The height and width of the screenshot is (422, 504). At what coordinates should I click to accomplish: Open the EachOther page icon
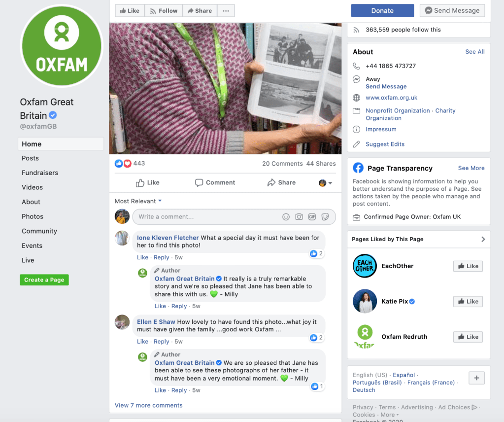[365, 266]
